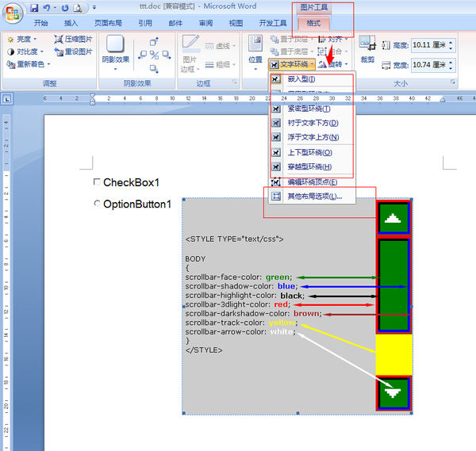Tick the CheckBox1 checkbox
This screenshot has width=476, height=451.
pyautogui.click(x=97, y=182)
